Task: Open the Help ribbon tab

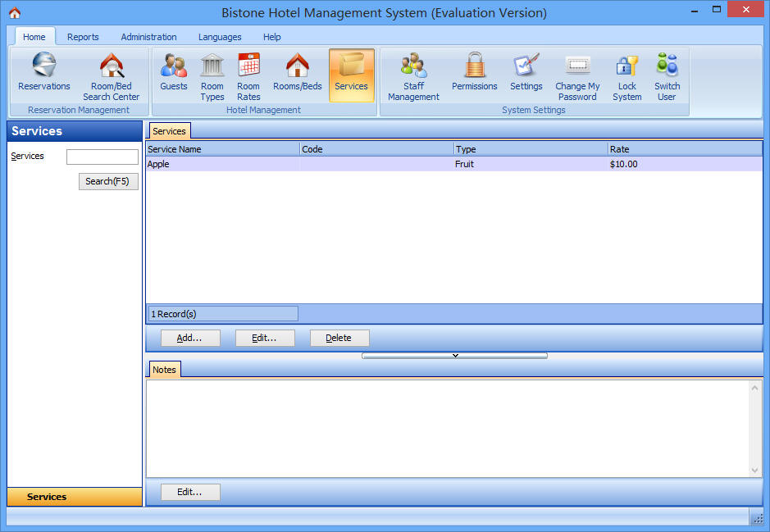Action: pos(271,37)
